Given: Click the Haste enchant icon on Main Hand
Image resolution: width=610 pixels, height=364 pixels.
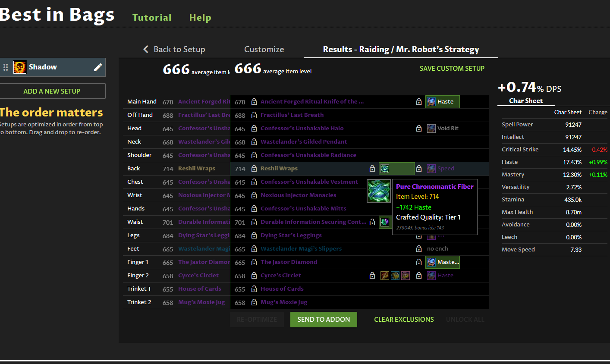Looking at the screenshot, I should (431, 102).
